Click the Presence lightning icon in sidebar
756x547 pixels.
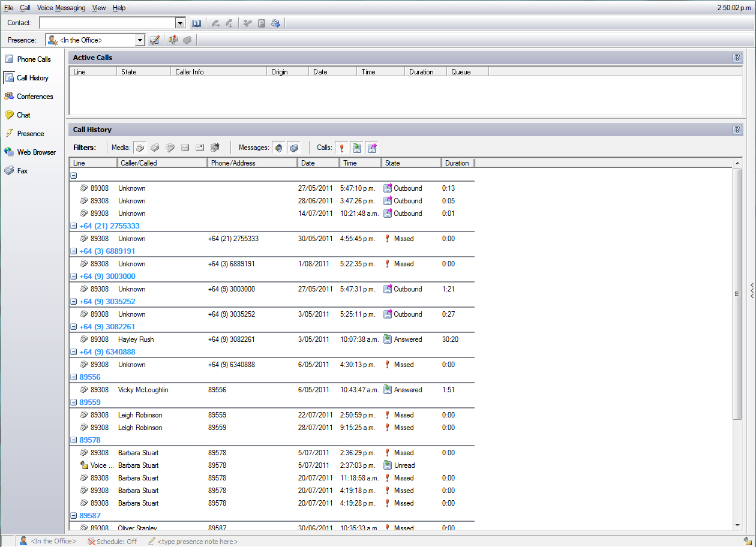point(9,133)
